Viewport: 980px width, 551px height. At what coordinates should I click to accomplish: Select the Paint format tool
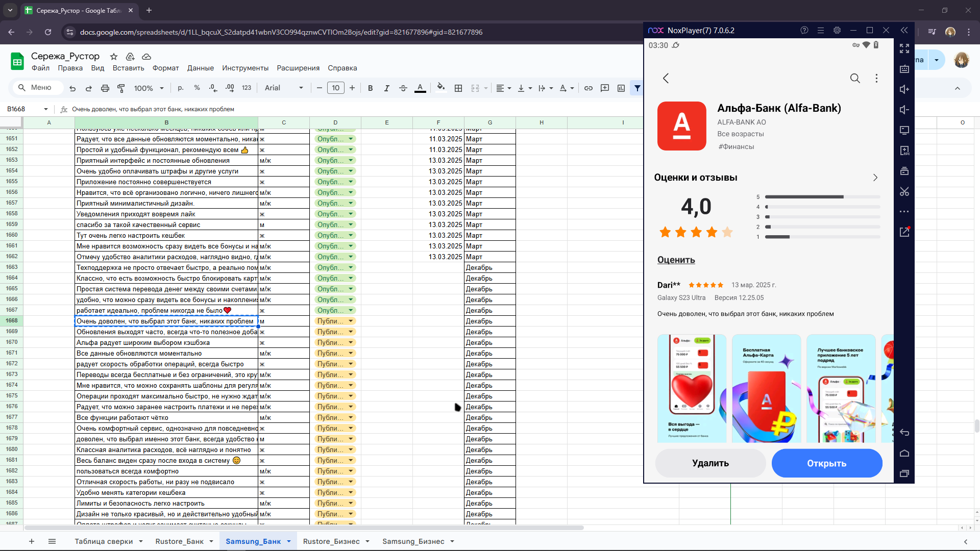(121, 88)
